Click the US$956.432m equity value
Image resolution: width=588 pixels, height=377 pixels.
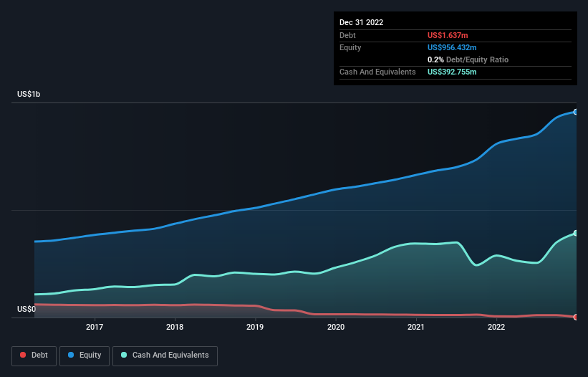click(x=452, y=47)
